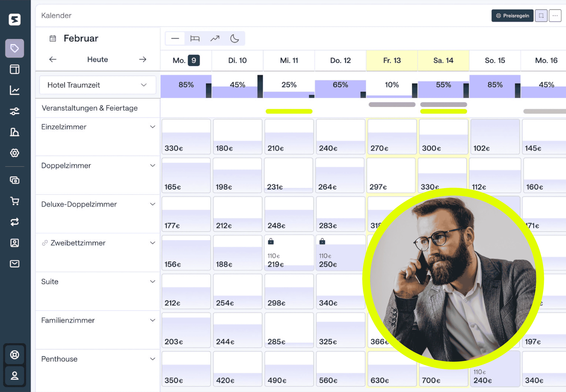Open the sync arrows icon
Viewport: 566px width, 392px height.
(x=15, y=222)
